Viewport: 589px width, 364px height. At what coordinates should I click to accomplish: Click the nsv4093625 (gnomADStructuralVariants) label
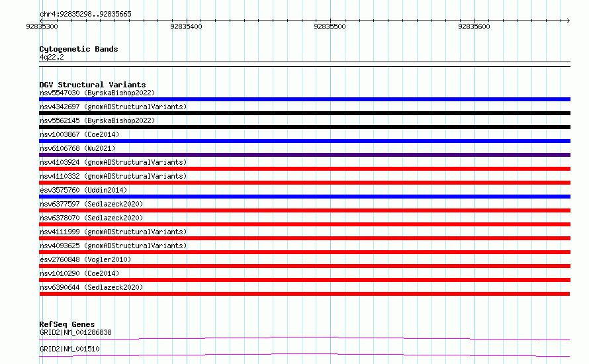coord(113,246)
